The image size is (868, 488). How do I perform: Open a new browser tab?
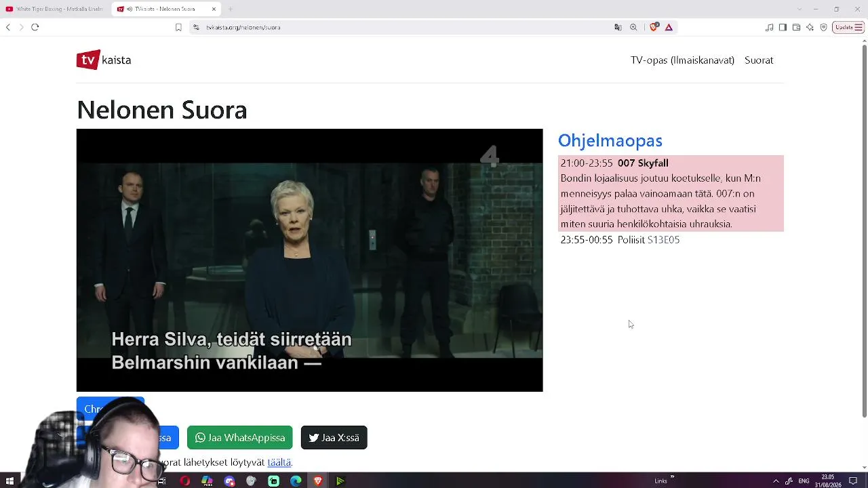(231, 9)
